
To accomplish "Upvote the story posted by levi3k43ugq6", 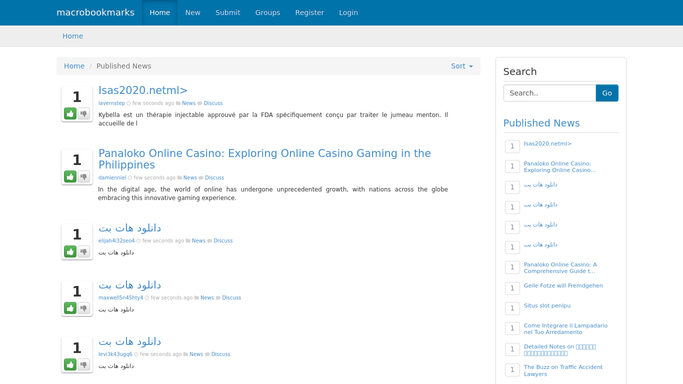I will (70, 364).
